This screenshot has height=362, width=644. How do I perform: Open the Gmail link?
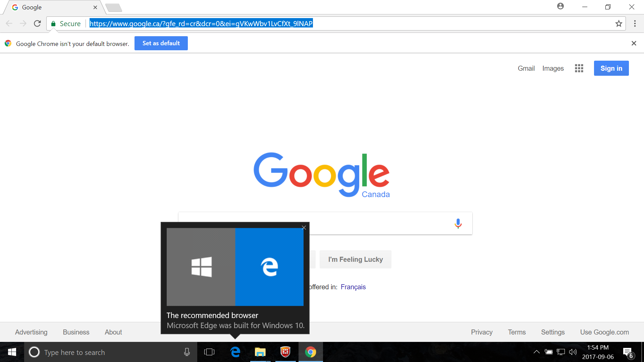(x=526, y=68)
